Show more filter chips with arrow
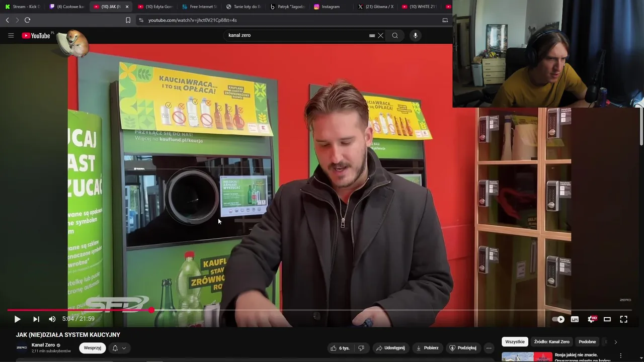 [615, 342]
